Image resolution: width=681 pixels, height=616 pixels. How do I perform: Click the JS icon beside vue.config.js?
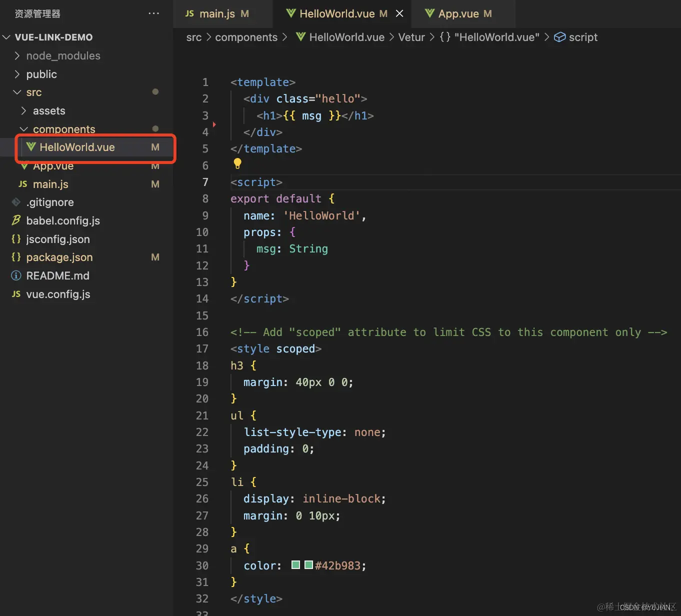[x=16, y=294]
